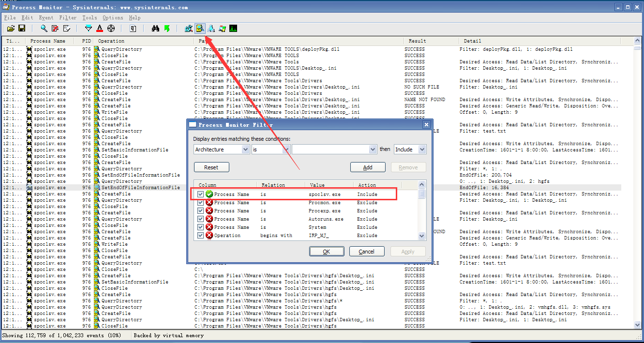Toggle the Show Profiling Events graph icon
The height and width of the screenshot is (343, 644).
coord(233,29)
